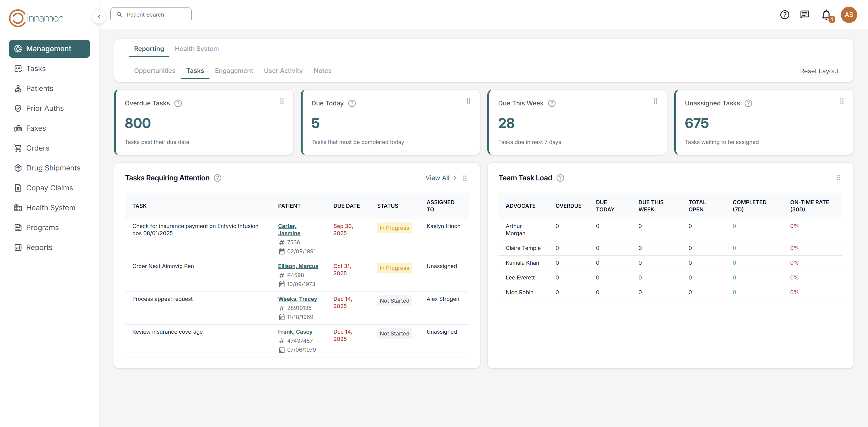
Task: Click the Team Task Load help icon
Action: (x=560, y=178)
